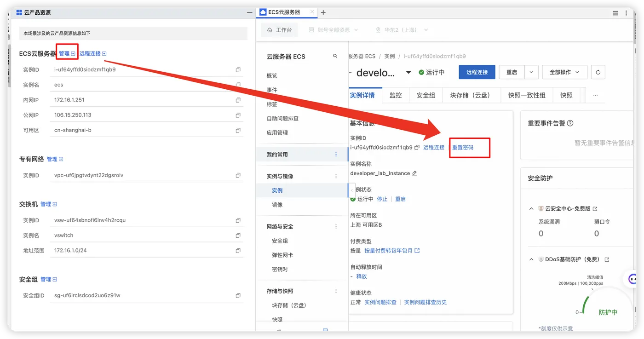The image size is (644, 339).
Task: Click 管理 link next to 专有网络
Action: (55, 159)
